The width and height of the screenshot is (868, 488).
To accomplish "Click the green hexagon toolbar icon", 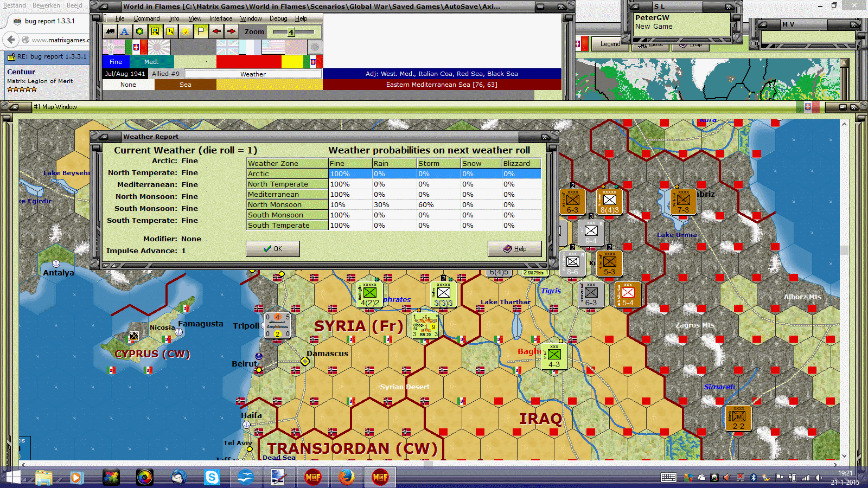I will pos(140,31).
